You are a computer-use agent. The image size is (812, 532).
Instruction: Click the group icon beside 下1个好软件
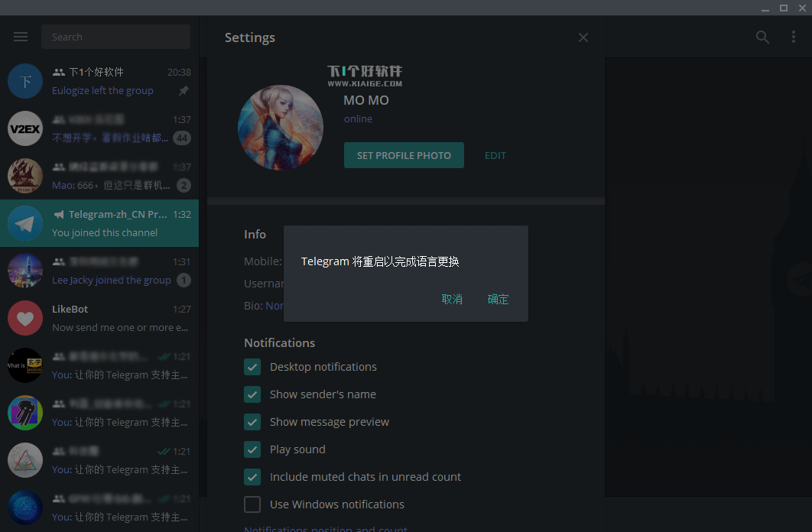point(59,72)
